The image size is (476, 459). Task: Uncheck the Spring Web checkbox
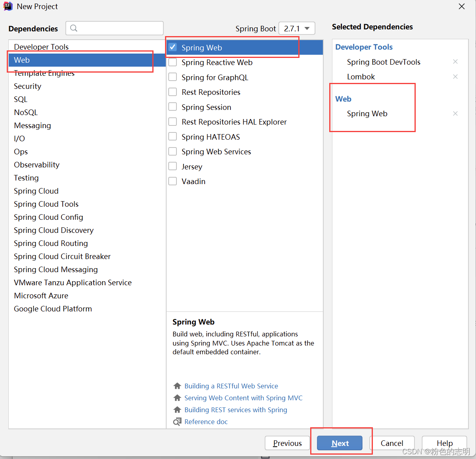pyautogui.click(x=173, y=47)
